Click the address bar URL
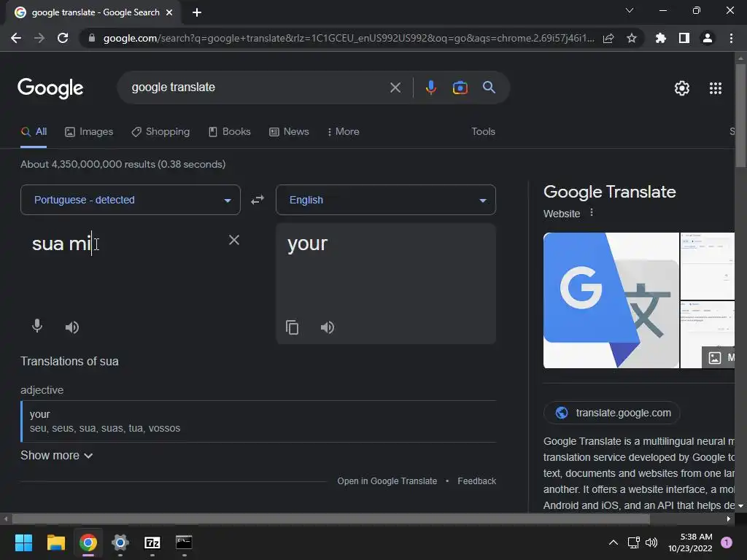This screenshot has height=560, width=747. (349, 38)
